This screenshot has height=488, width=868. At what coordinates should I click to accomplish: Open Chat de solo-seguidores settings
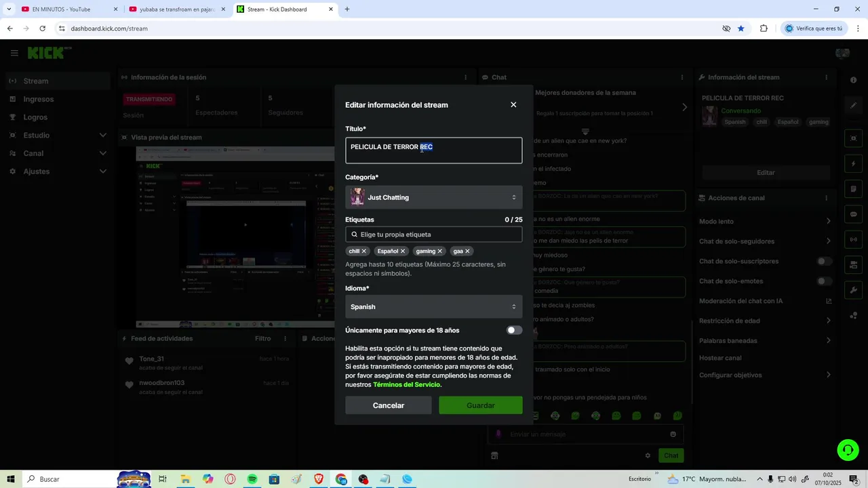[x=766, y=241]
